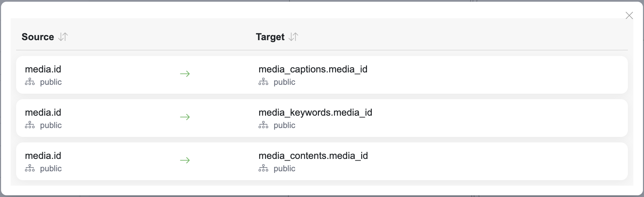Select media.id source in first row
This screenshot has height=197, width=644.
click(x=43, y=69)
